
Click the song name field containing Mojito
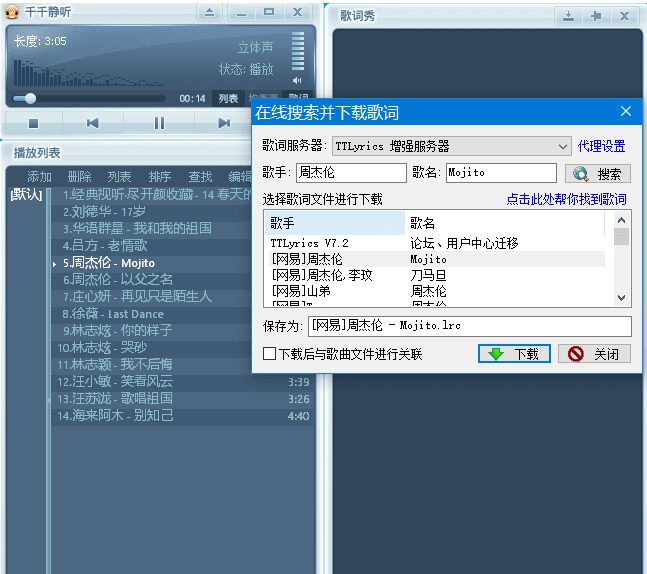501,173
